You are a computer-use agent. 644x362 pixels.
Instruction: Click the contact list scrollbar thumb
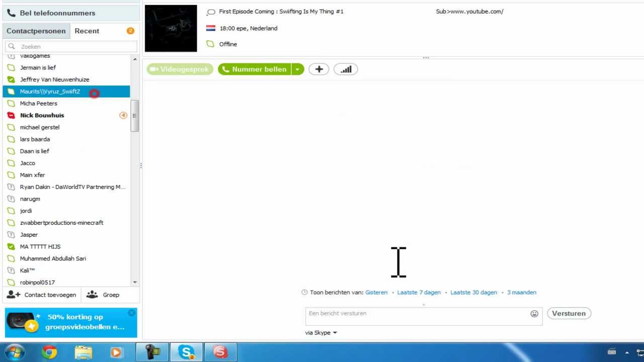tap(134, 116)
